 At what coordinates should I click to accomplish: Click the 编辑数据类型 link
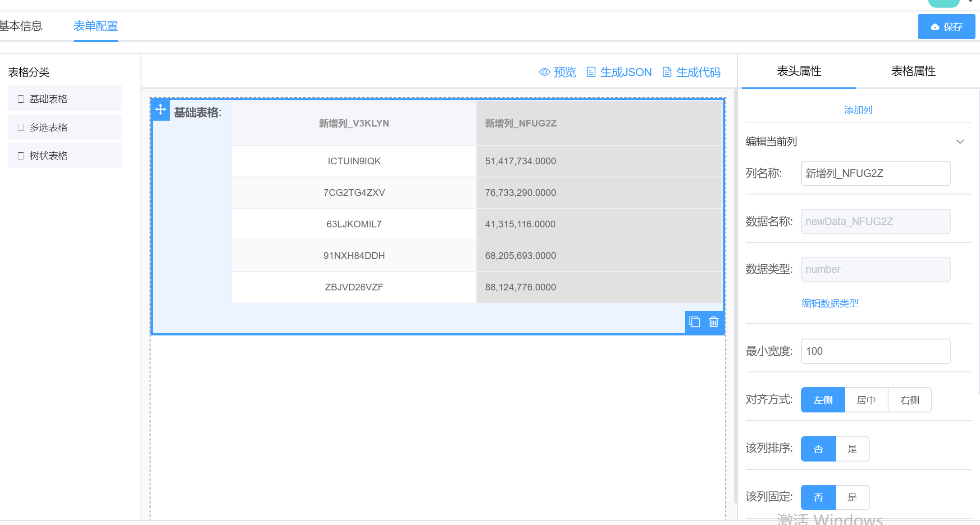(830, 303)
